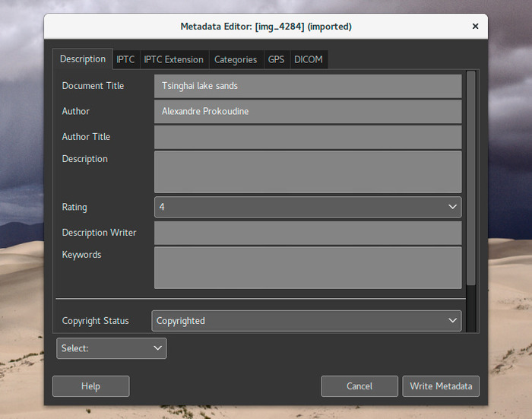
Task: Open the Copyright Status dropdown
Action: [306, 321]
